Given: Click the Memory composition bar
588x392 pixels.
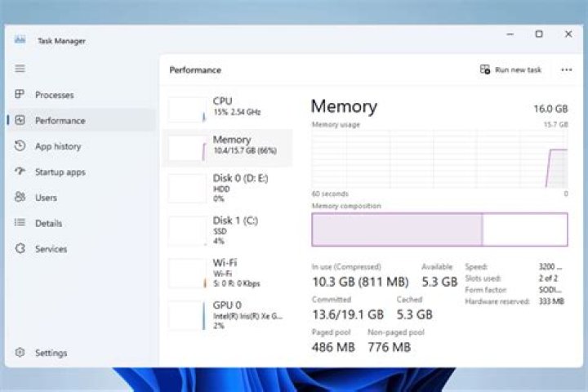Looking at the screenshot, I should coord(439,229).
